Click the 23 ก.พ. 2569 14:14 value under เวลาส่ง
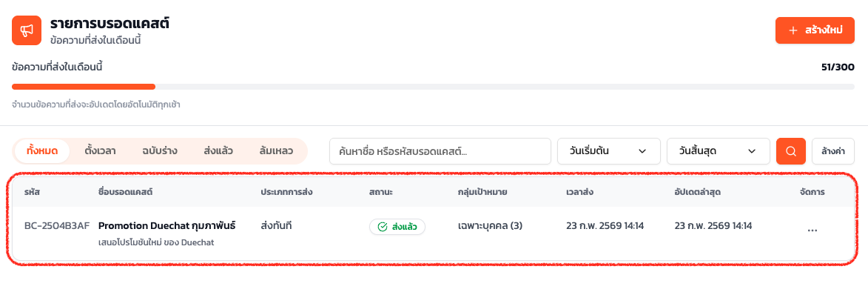868x292 pixels. point(605,226)
